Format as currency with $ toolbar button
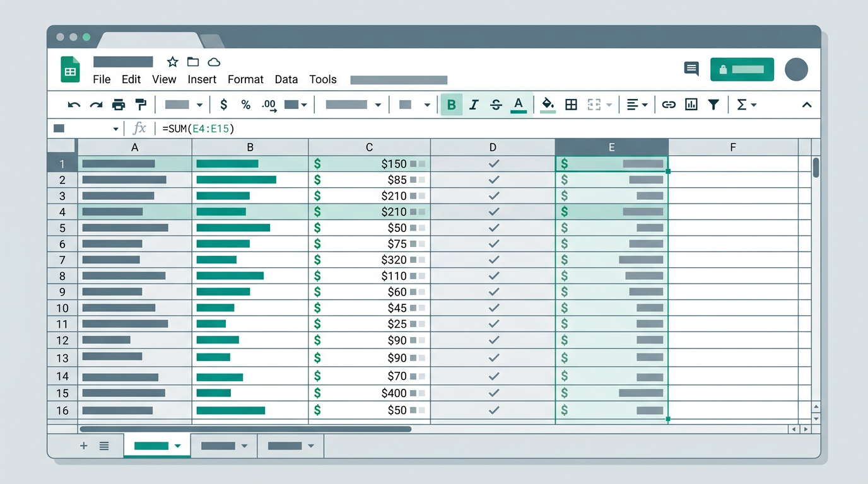Image resolution: width=868 pixels, height=484 pixels. (x=223, y=105)
